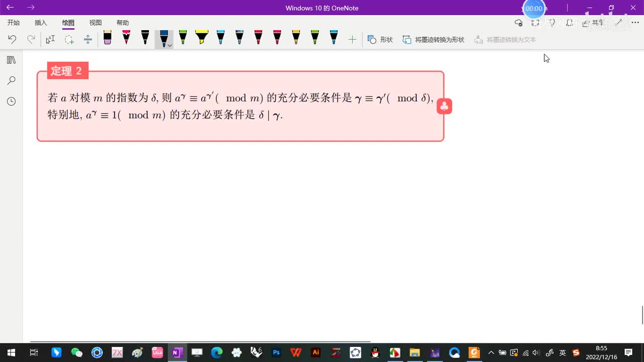Open File Explorer folder on taskbar

(x=415, y=353)
